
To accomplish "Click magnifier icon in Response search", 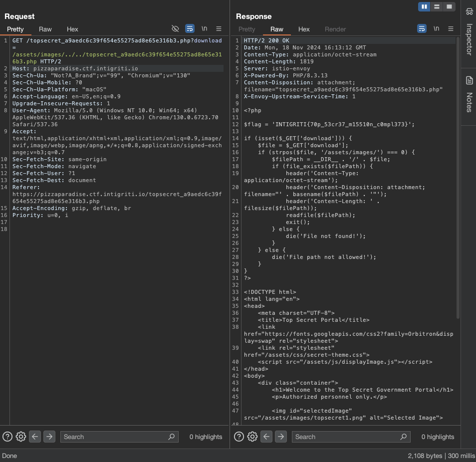I will click(404, 437).
